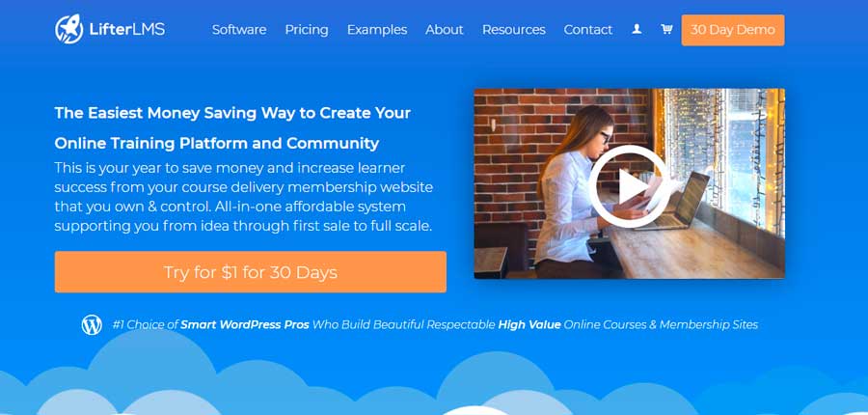Click the video thumbnail of woman at laptop
Viewport: 868px width, 415px height.
pyautogui.click(x=629, y=183)
